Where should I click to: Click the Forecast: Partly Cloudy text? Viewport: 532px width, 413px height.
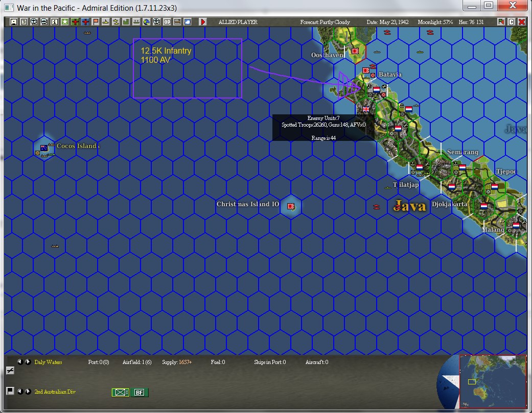click(x=325, y=22)
